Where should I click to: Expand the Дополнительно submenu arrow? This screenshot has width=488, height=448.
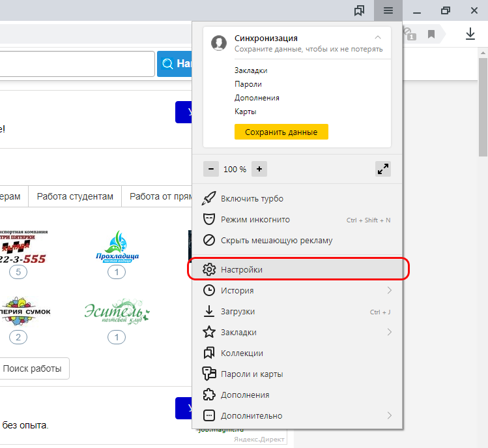[390, 415]
